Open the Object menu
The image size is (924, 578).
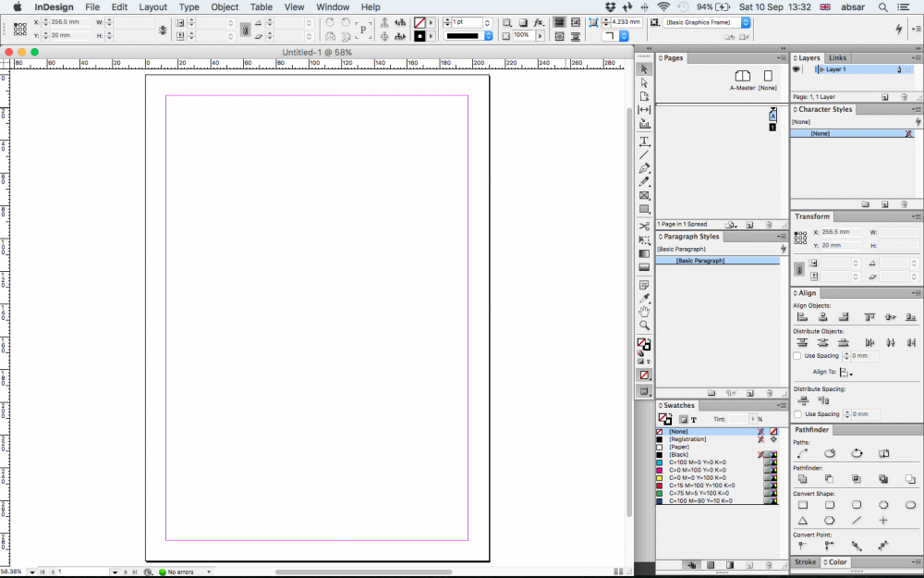[225, 6]
